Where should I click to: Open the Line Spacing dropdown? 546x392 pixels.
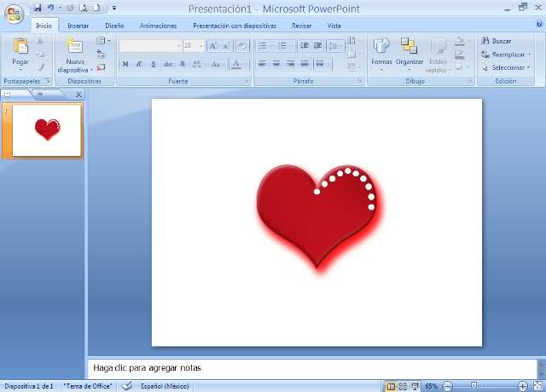click(335, 46)
